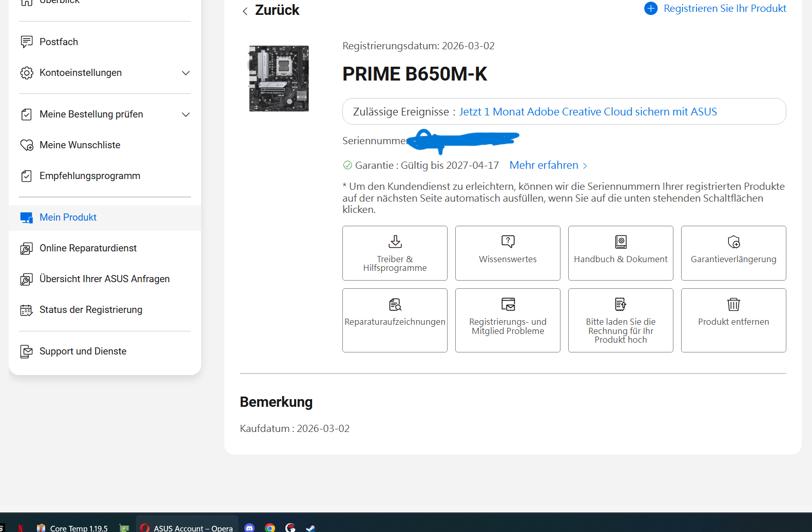Select text Kaufdatum : 2026-03-02

pos(295,428)
